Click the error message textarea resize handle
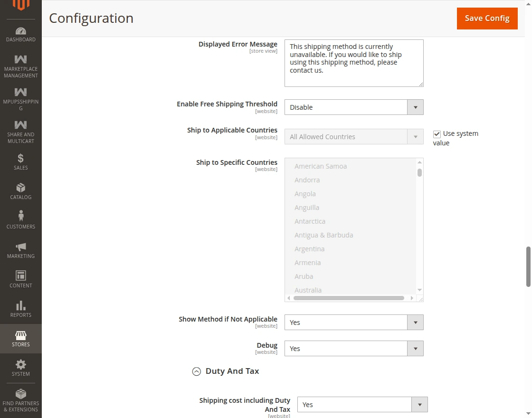 (x=421, y=84)
